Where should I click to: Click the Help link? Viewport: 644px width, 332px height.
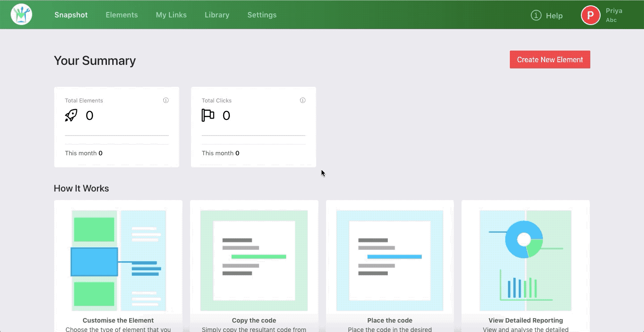coord(555,15)
